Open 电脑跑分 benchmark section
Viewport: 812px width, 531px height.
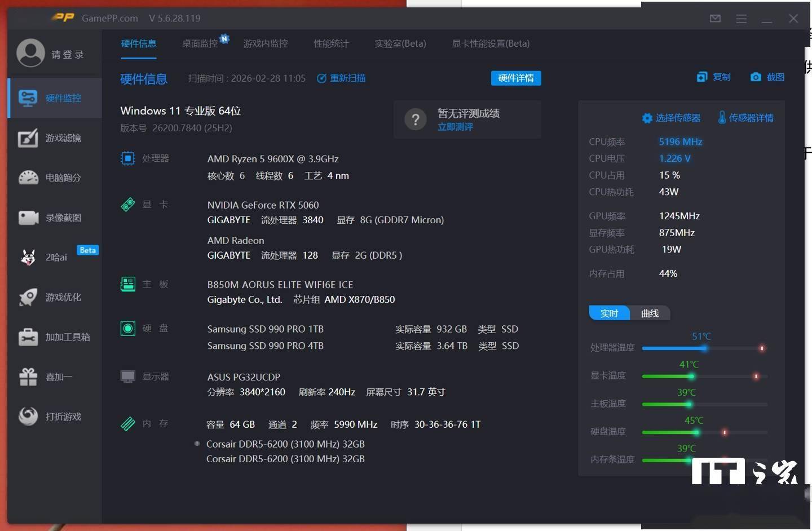[x=54, y=178]
